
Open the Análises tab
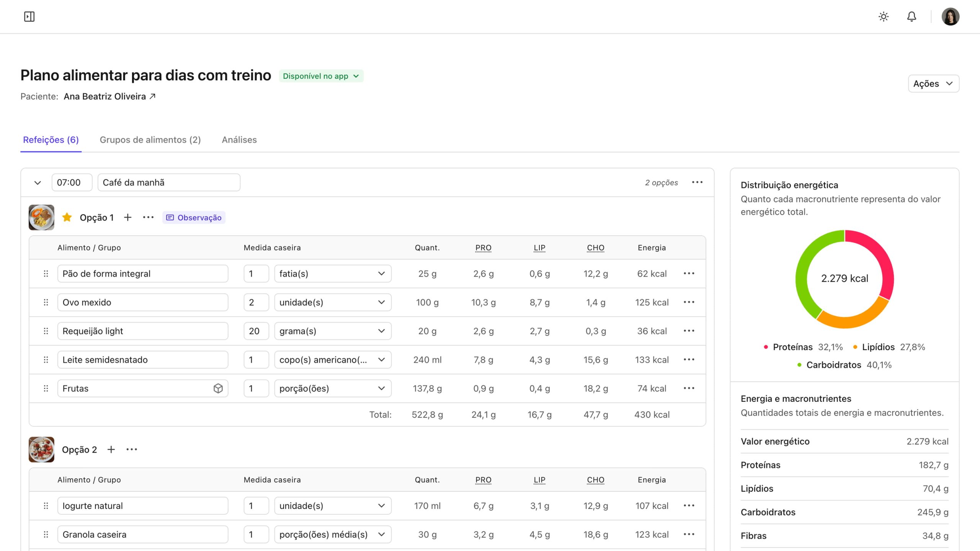(x=239, y=140)
